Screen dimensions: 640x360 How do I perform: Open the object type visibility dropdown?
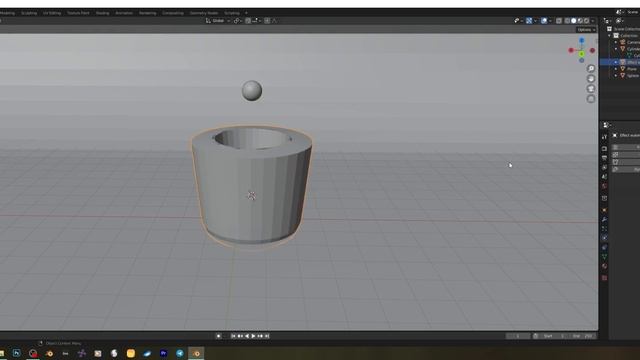point(519,21)
